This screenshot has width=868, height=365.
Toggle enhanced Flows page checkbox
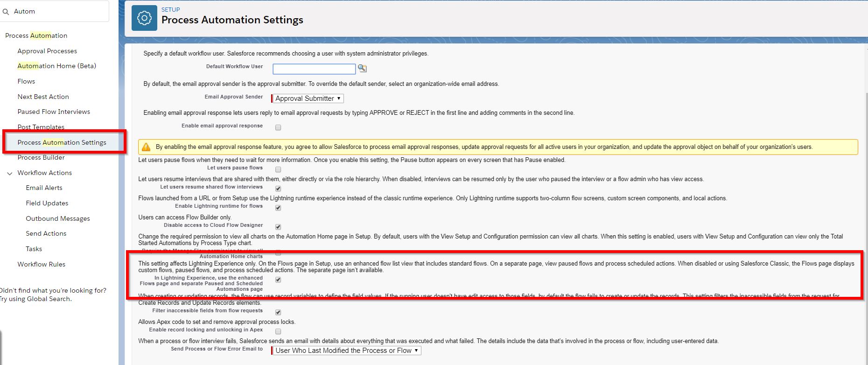pyautogui.click(x=278, y=280)
